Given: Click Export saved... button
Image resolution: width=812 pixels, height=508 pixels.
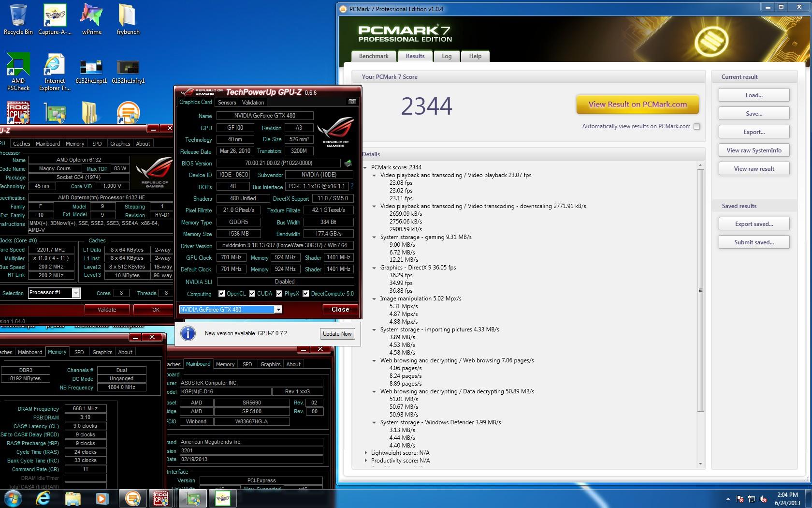Looking at the screenshot, I should click(754, 224).
